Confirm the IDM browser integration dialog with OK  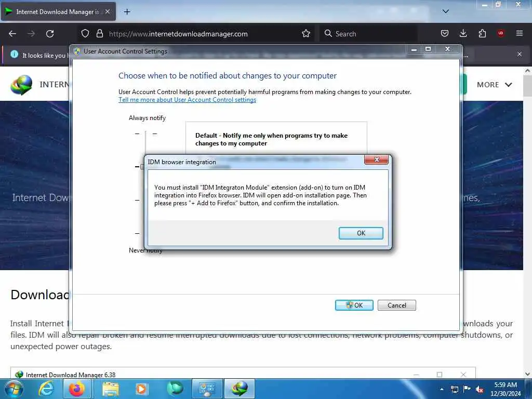(361, 233)
